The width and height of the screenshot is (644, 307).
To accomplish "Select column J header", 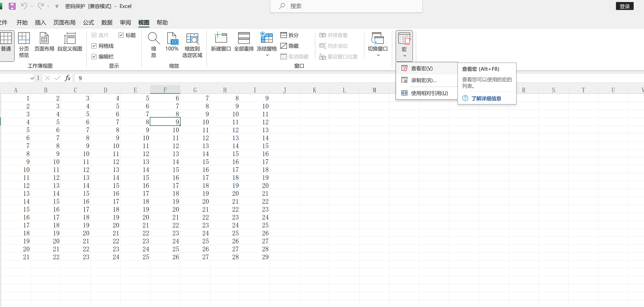I will pos(285,90).
